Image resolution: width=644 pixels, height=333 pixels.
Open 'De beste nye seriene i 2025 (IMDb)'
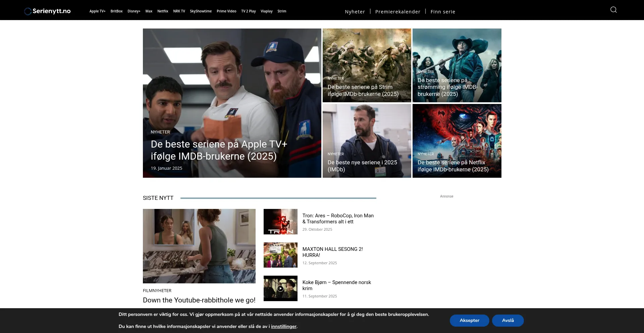click(x=367, y=141)
